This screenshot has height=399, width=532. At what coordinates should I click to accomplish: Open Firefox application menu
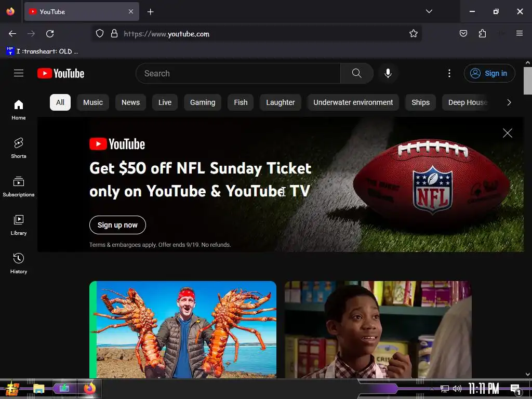[519, 33]
